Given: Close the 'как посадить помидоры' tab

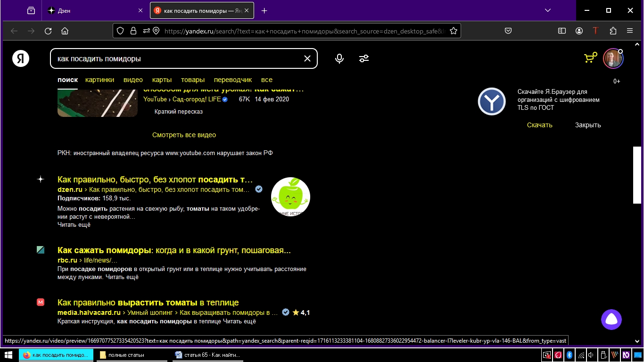Looking at the screenshot, I should click(x=246, y=10).
